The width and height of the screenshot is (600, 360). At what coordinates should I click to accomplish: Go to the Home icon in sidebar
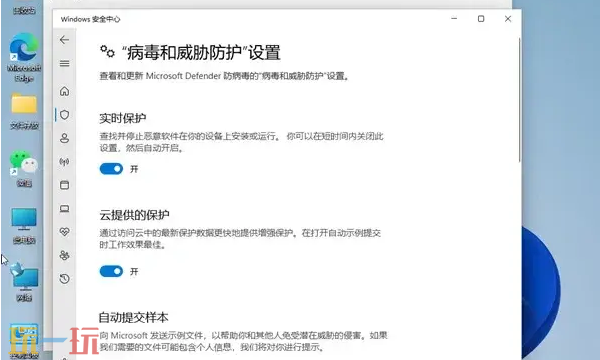[64, 91]
